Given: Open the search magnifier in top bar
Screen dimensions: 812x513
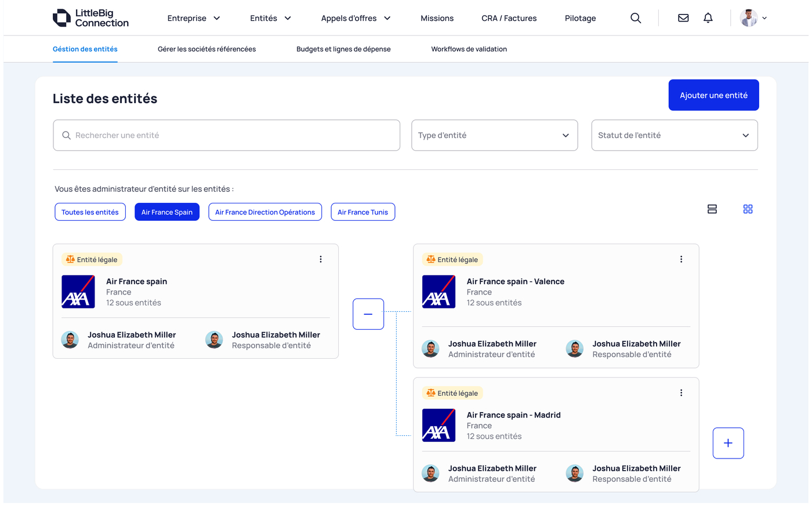Looking at the screenshot, I should (636, 18).
